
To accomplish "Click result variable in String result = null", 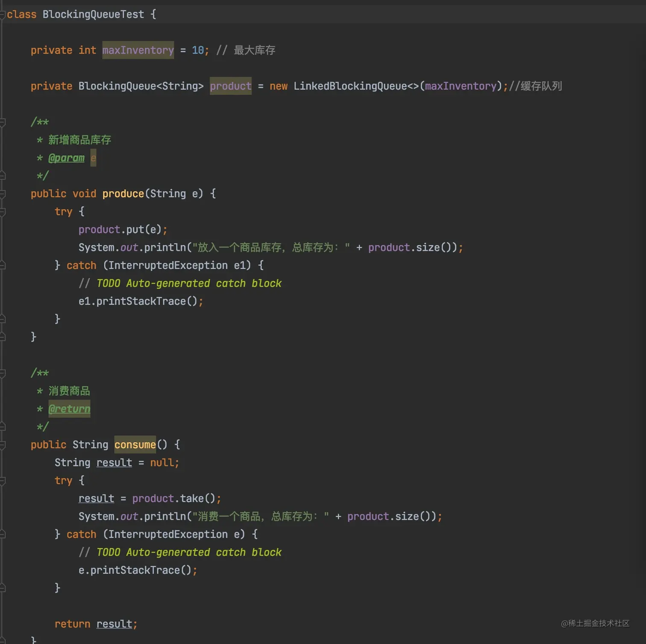I will click(x=114, y=463).
